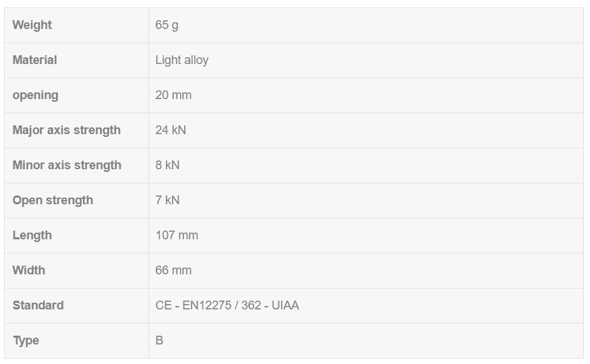The image size is (590, 364).
Task: Click the Major axis strength label
Action: (67, 130)
